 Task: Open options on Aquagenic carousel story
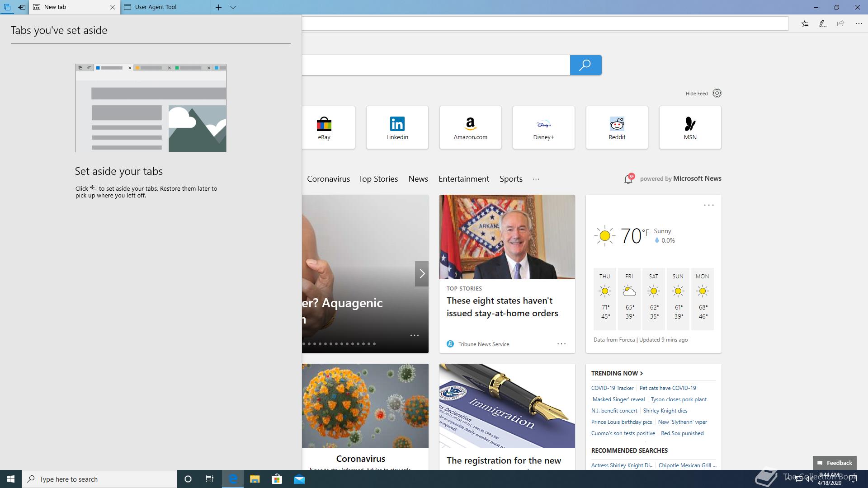[414, 335]
